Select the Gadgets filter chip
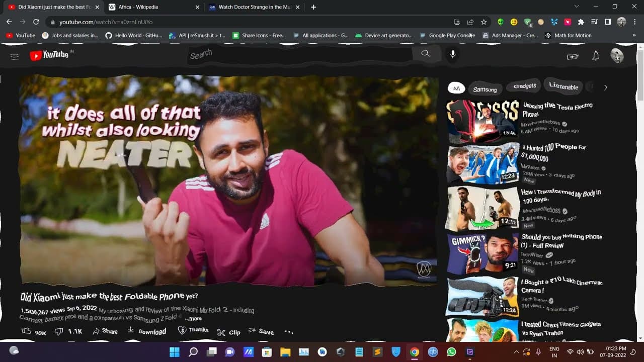The height and width of the screenshot is (362, 644). pos(525,86)
